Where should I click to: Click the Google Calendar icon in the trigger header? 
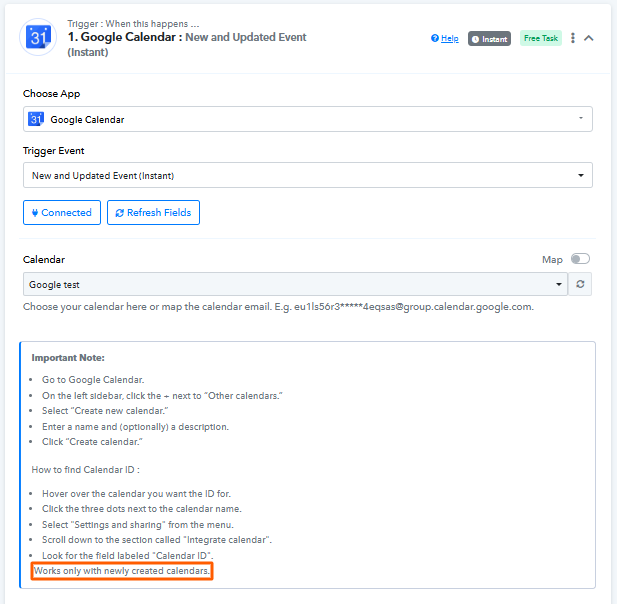tap(38, 38)
